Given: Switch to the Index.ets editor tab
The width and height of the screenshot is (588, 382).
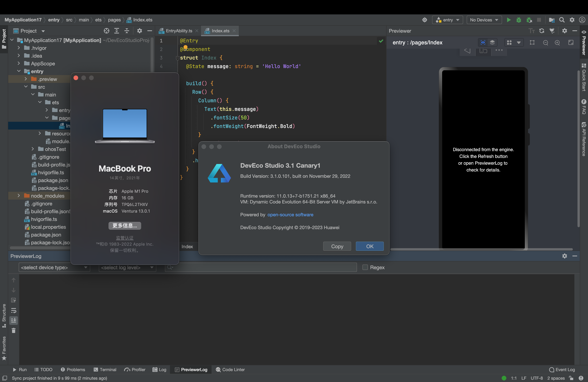Looking at the screenshot, I should point(220,31).
